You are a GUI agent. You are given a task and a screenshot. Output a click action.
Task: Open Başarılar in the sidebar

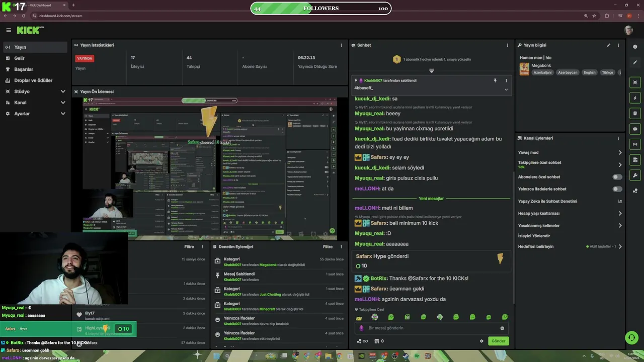pyautogui.click(x=34, y=69)
